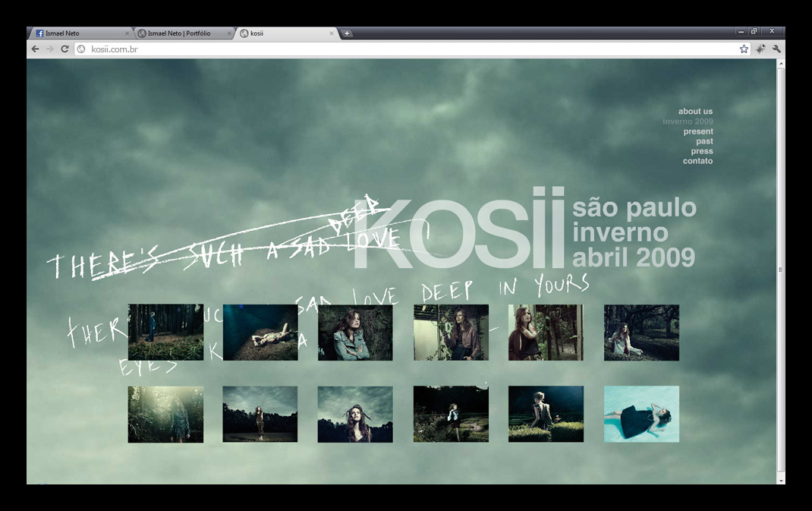
Task: Open thumbnail of woman floating in turquoise water
Action: (641, 414)
